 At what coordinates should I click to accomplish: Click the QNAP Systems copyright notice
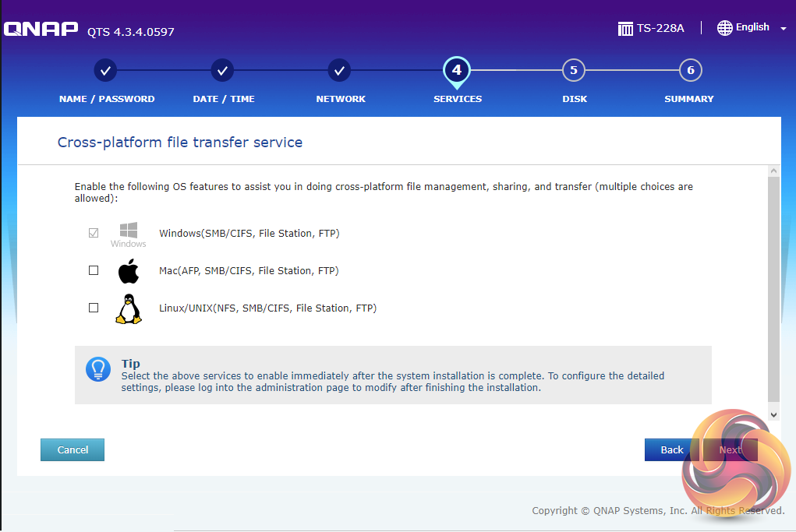pos(658,511)
